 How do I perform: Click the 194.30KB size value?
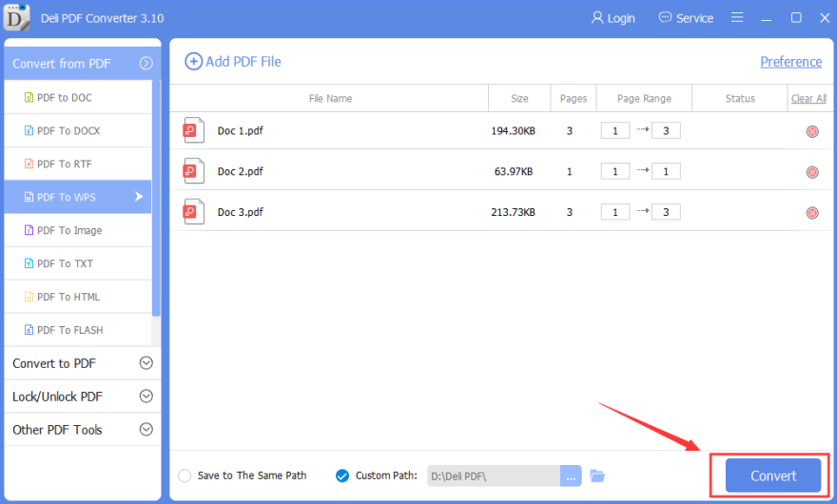click(x=513, y=130)
